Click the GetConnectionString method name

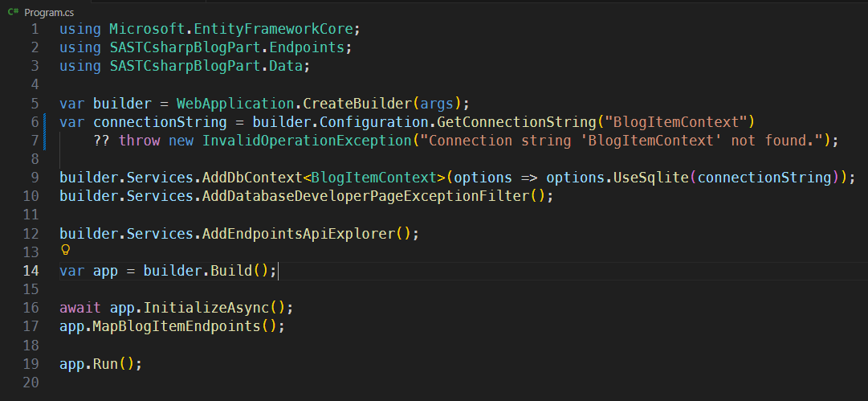tap(517, 122)
